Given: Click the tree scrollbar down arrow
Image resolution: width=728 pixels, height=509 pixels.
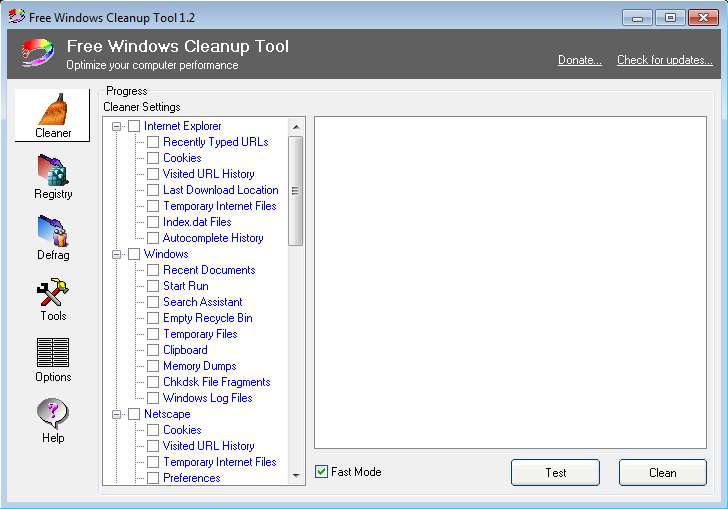Looking at the screenshot, I should (296, 476).
